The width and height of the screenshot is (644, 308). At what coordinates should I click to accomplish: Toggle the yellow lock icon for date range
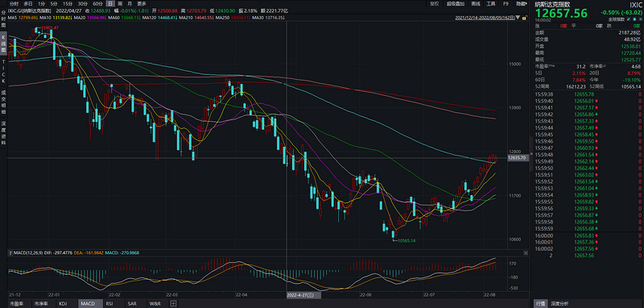point(525,18)
